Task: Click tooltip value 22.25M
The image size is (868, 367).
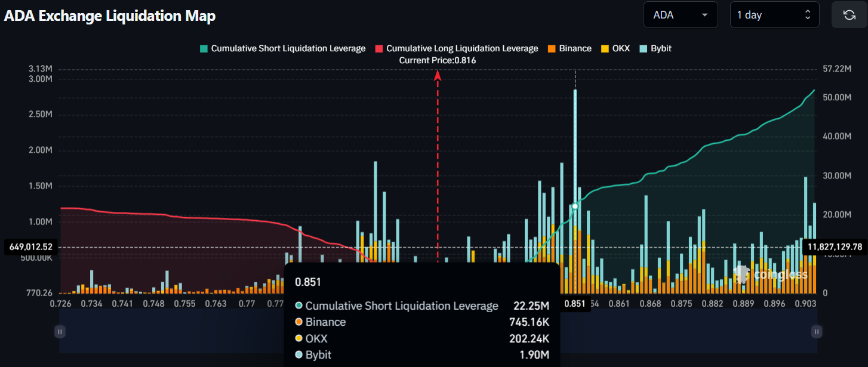Action: click(531, 306)
